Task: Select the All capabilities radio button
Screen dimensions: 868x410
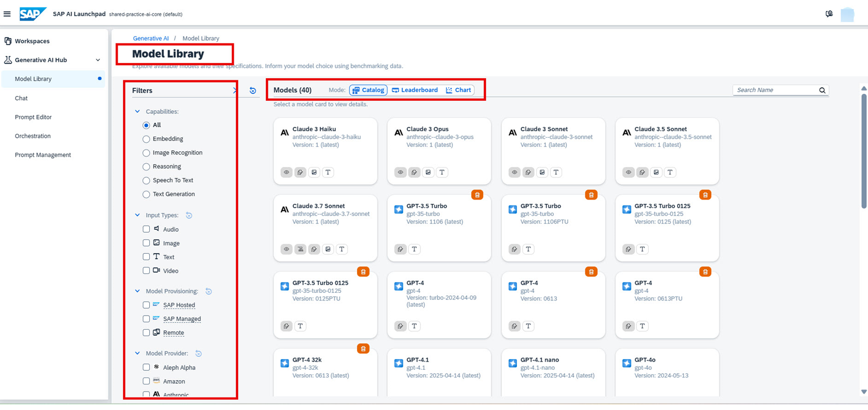Action: [146, 125]
